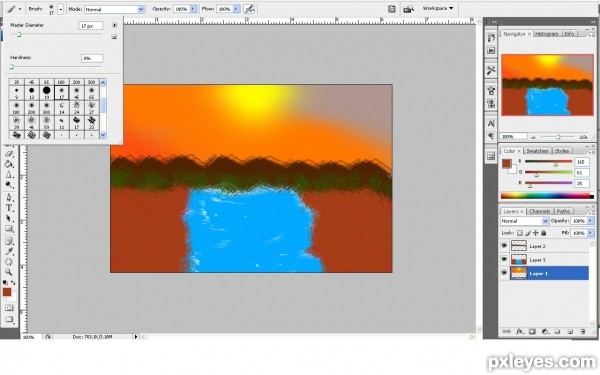Create a new brush preset from this brush

pos(114,37)
